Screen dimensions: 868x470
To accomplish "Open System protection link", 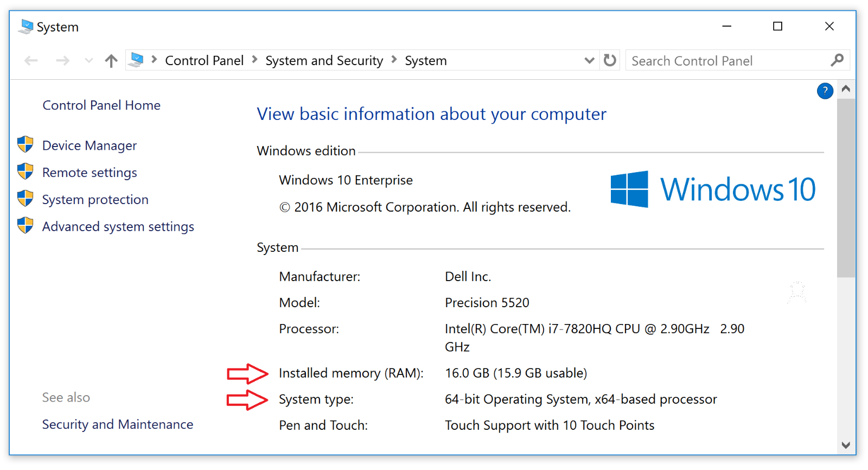I will point(95,200).
